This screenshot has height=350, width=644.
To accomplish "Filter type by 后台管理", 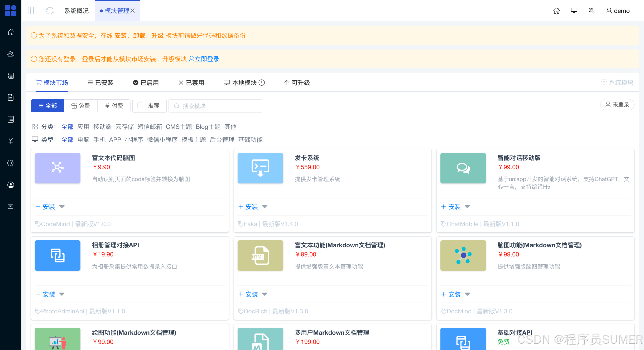I will click(222, 140).
